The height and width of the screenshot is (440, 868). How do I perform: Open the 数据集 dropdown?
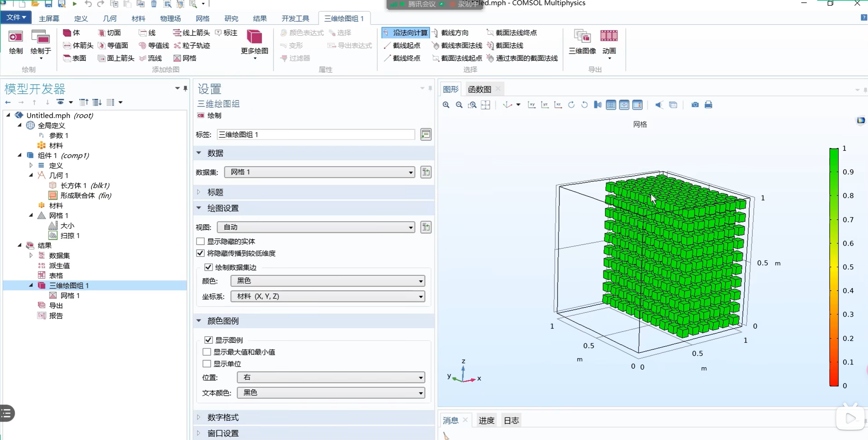click(319, 172)
